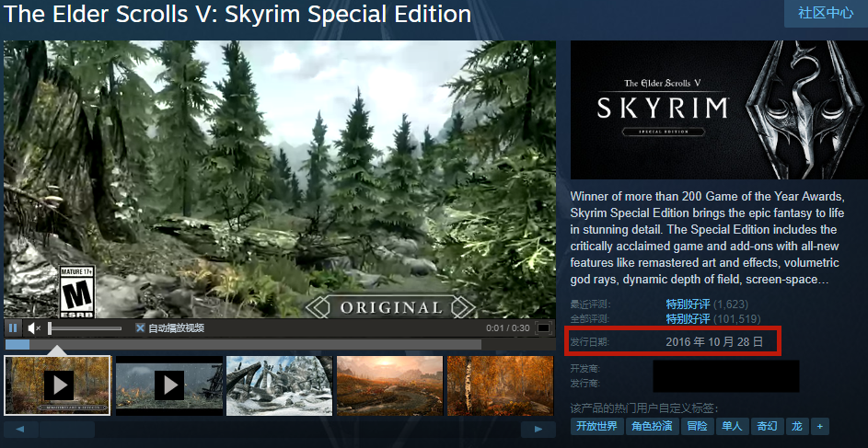Open all reviews 特别好评 link

[688, 319]
